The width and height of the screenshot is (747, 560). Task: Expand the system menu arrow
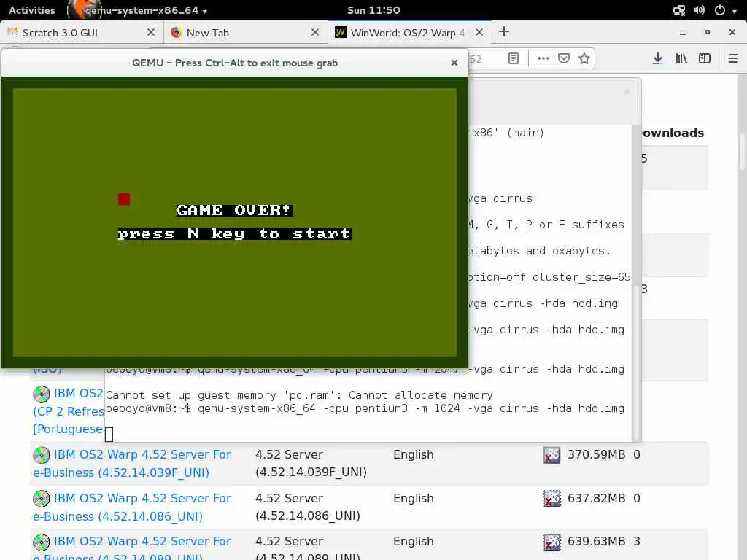tap(734, 11)
